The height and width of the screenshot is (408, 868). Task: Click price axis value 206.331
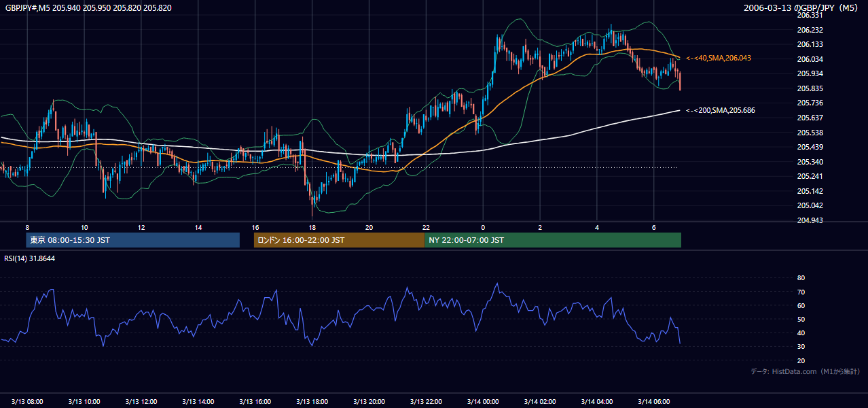coord(810,15)
